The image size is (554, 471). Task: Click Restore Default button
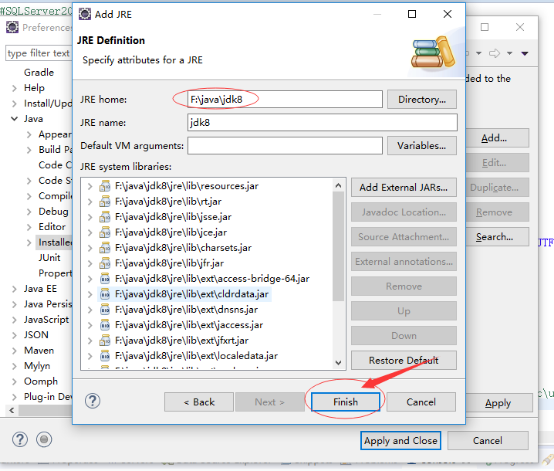(x=404, y=360)
